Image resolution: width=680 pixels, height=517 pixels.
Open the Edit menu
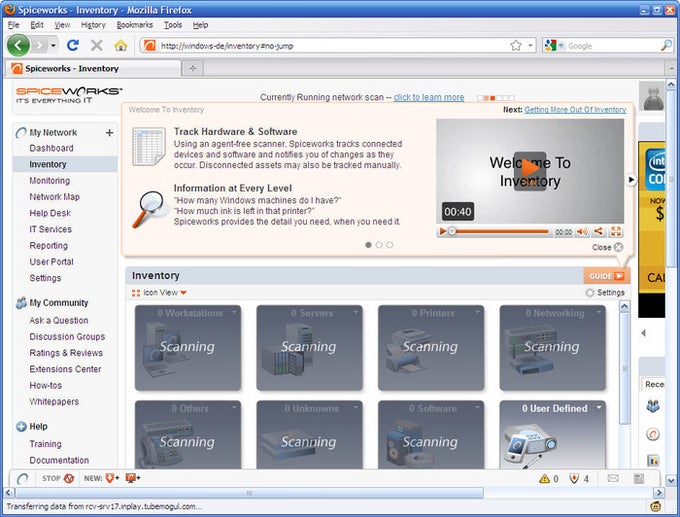point(36,25)
